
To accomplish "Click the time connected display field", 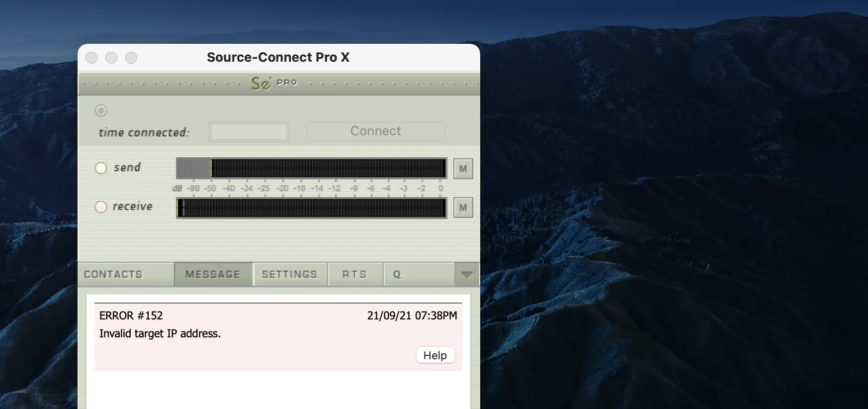I will [249, 132].
